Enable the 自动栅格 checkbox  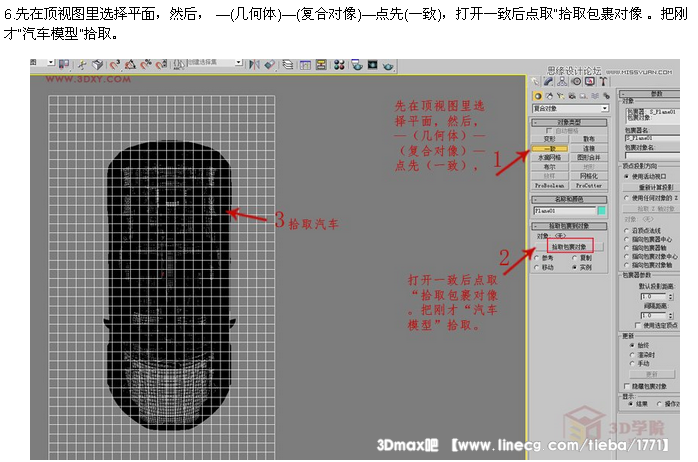(x=548, y=130)
